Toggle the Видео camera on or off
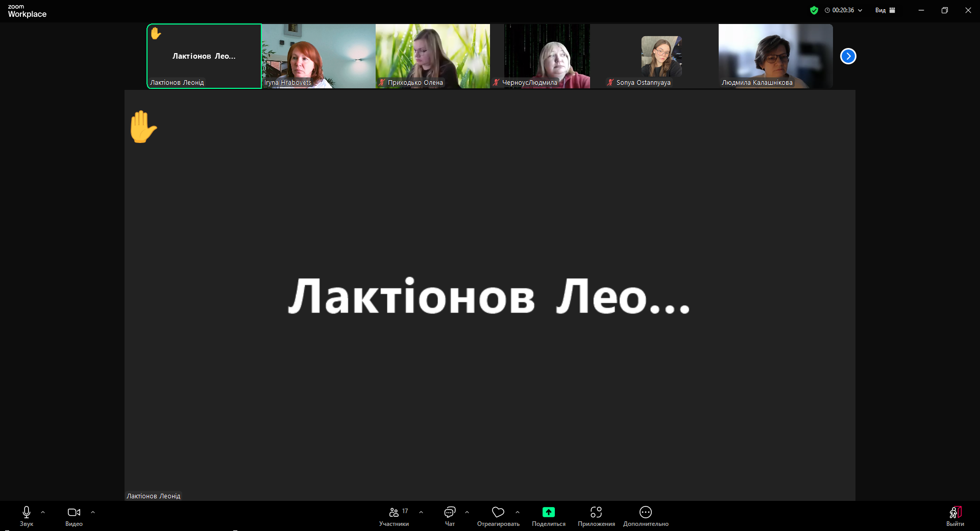 tap(74, 512)
